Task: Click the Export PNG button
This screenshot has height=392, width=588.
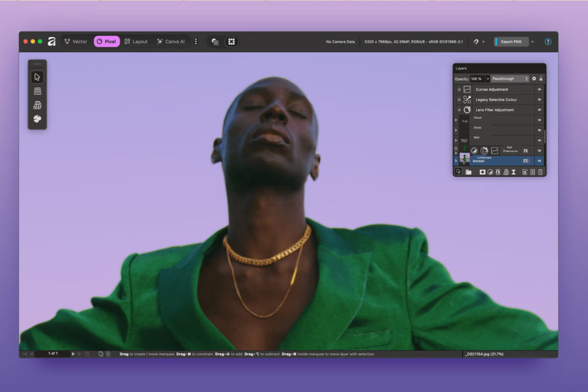Action: tap(511, 42)
